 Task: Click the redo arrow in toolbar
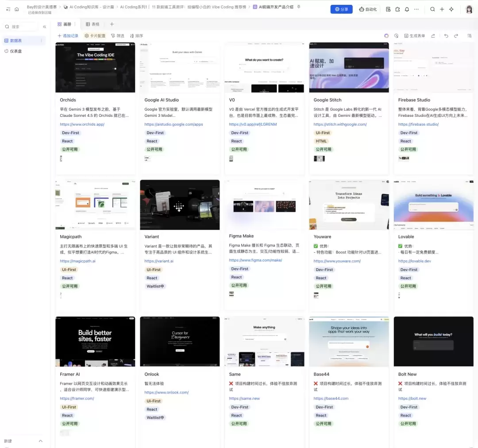(456, 36)
